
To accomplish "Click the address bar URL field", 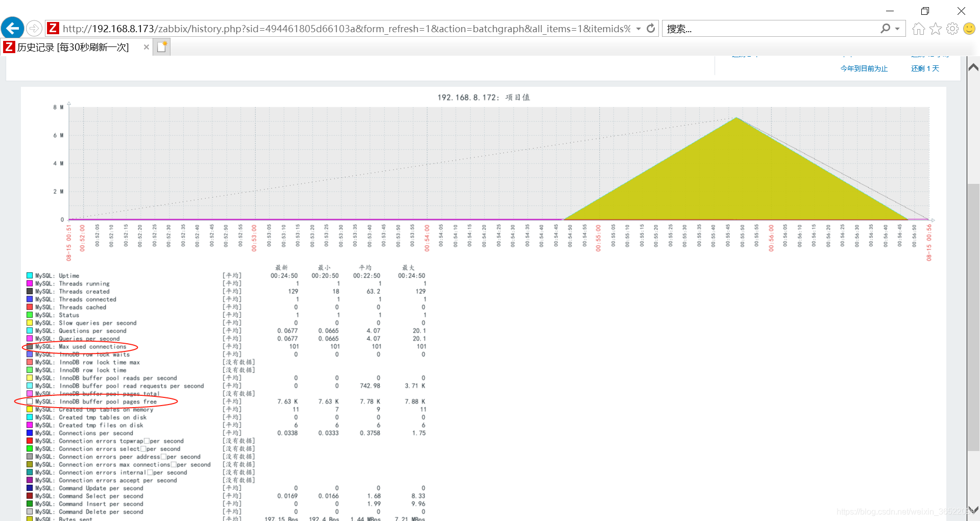I will click(x=346, y=29).
